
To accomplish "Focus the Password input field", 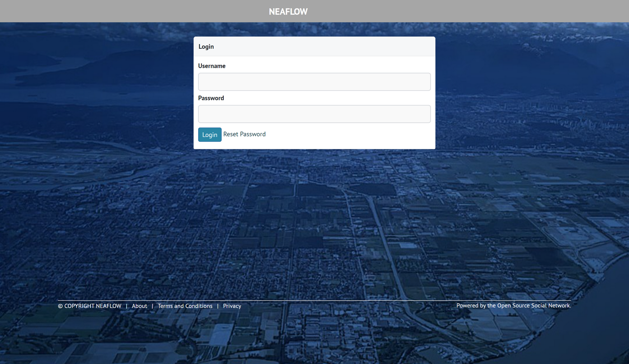I will (314, 114).
